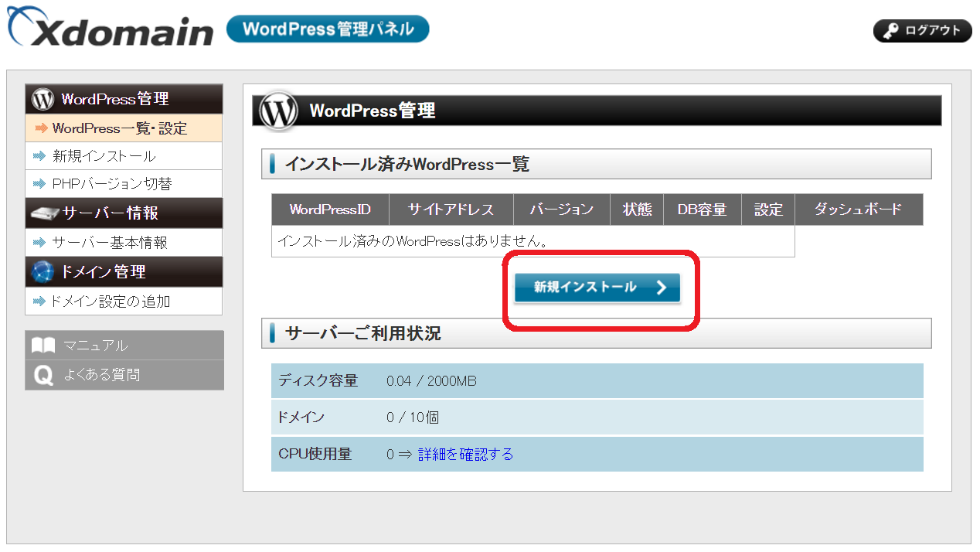
Task: Click the ダッシュボード column header
Action: click(x=859, y=209)
